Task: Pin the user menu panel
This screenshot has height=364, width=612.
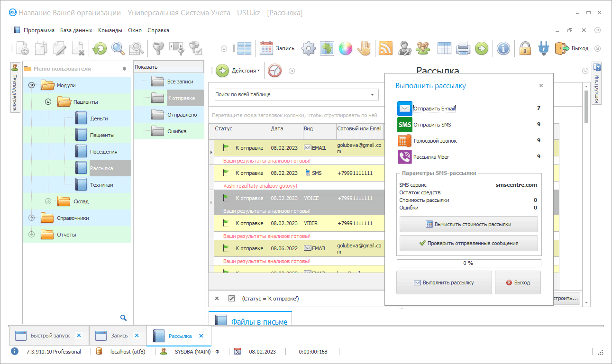Action: coord(124,69)
